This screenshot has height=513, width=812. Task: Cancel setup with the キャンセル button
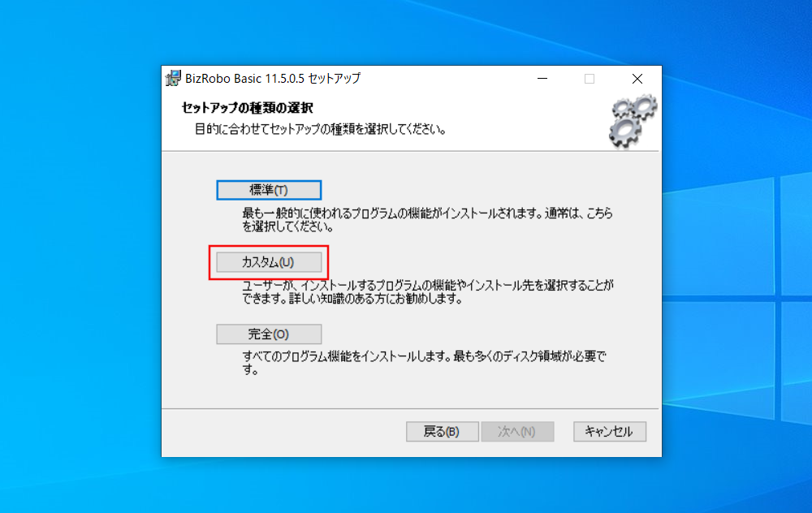point(610,432)
